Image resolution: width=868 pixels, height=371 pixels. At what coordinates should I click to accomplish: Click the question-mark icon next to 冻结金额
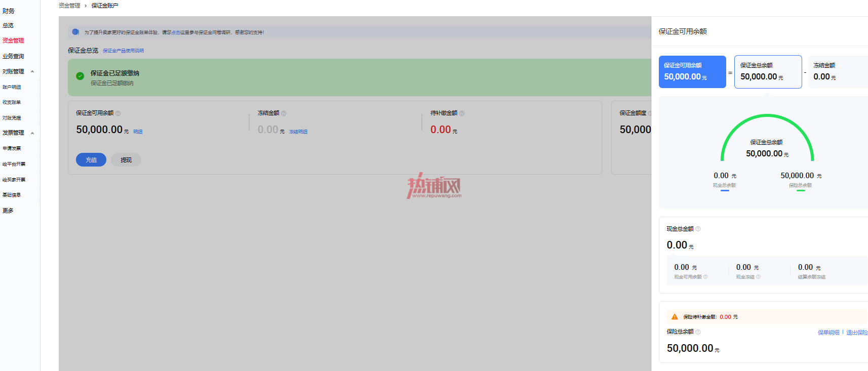pos(284,113)
